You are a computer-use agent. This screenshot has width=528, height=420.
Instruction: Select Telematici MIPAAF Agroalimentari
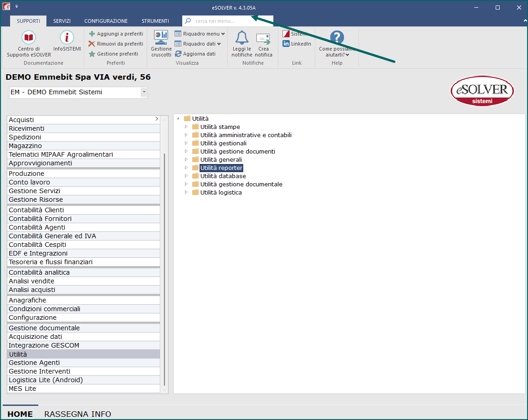pyautogui.click(x=83, y=154)
